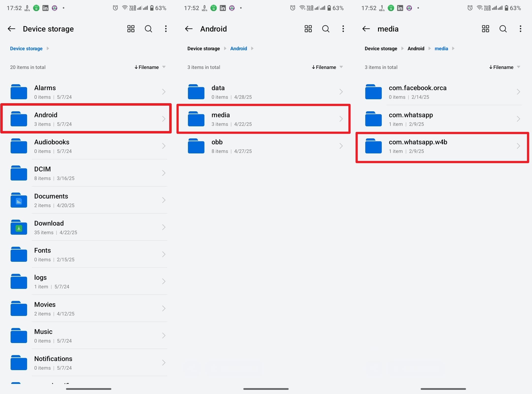Tap search icon in Android folder screen
The height and width of the screenshot is (394, 532).
click(326, 29)
